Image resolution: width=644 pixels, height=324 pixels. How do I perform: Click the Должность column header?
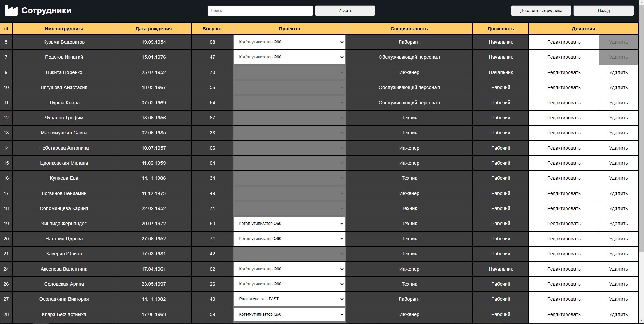click(x=501, y=29)
